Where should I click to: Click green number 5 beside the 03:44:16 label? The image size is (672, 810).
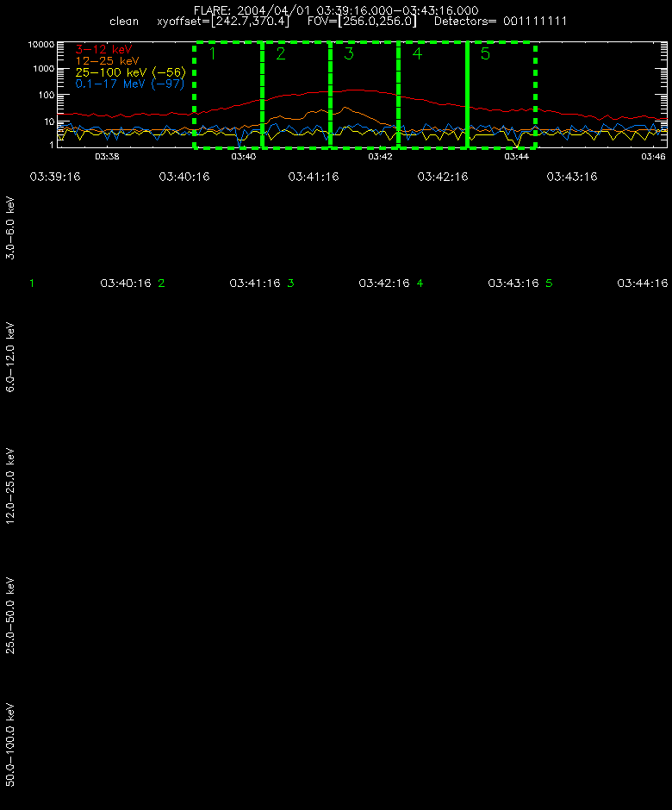point(549,283)
